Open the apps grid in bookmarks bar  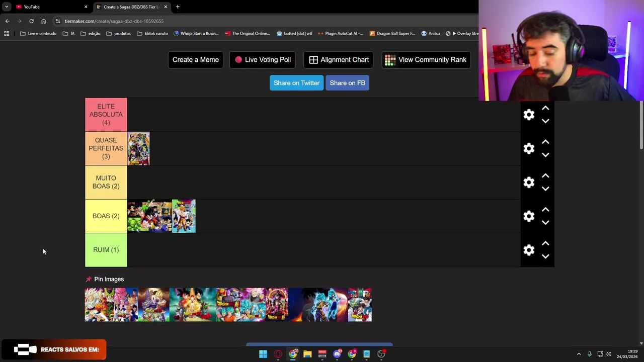click(x=7, y=34)
